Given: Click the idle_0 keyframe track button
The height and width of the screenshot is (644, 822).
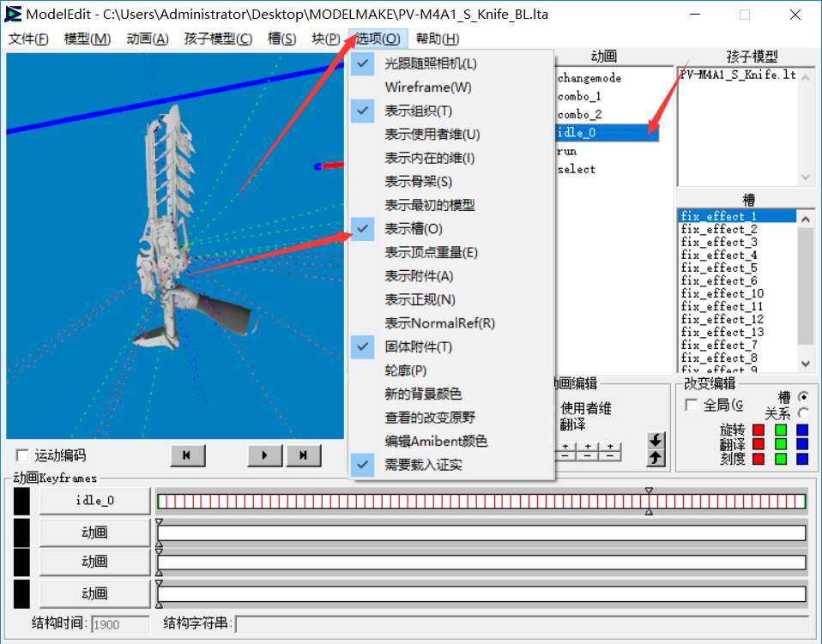Looking at the screenshot, I should [95, 501].
